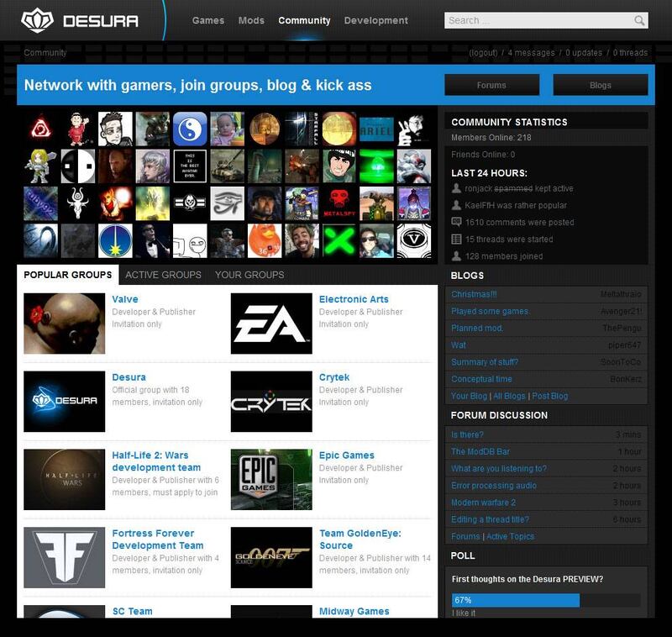Viewport: 672px width, 637px height.
Task: Open the yin-yang member avatar
Action: click(x=190, y=129)
